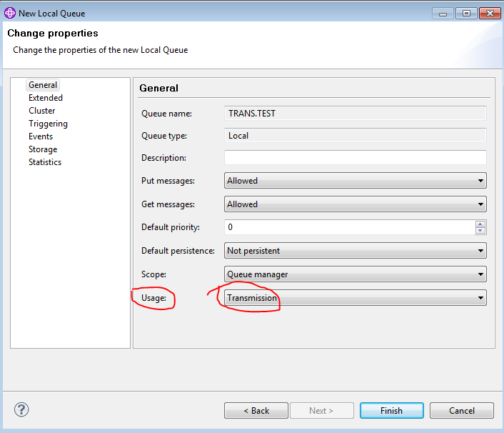Minimize the New Local Queue window
504x433 pixels.
point(443,14)
